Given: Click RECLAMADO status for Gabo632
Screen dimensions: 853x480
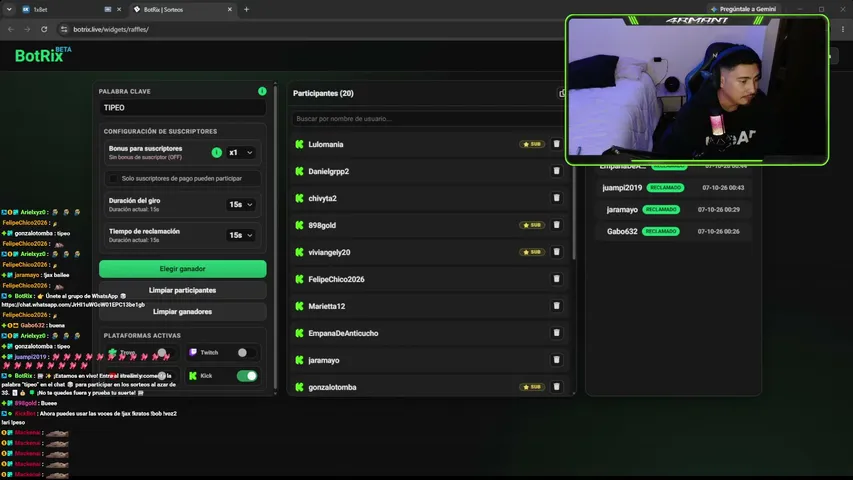Looking at the screenshot, I should pos(661,231).
